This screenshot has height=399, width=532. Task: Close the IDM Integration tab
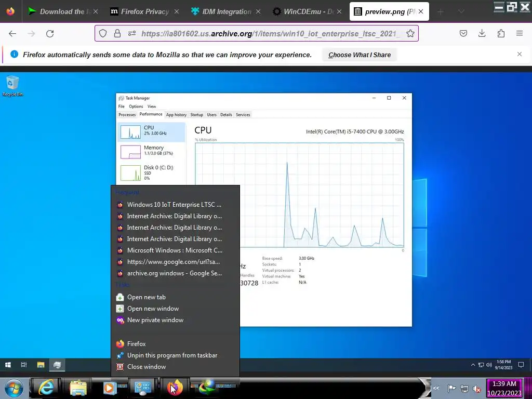click(x=258, y=11)
